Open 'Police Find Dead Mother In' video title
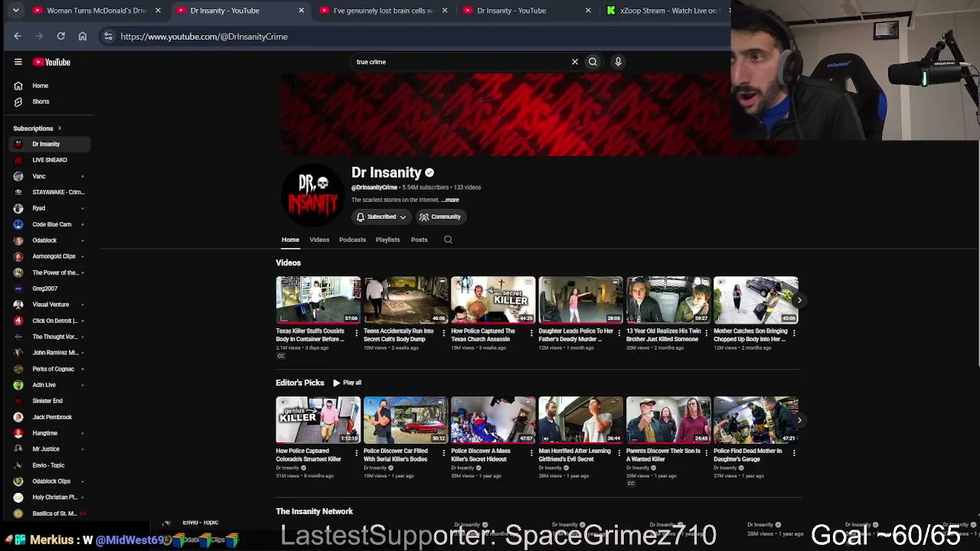The height and width of the screenshot is (551, 980). click(x=748, y=455)
